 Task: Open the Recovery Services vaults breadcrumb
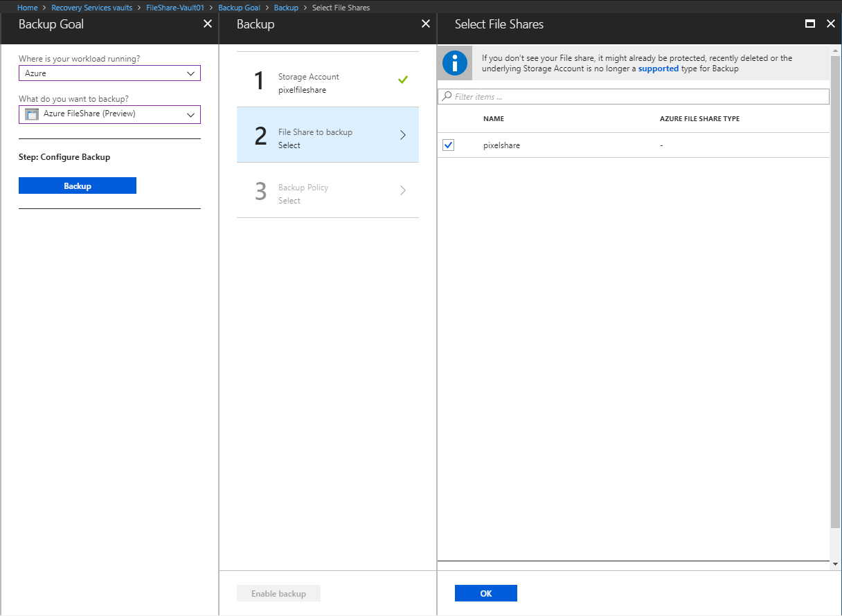click(91, 8)
